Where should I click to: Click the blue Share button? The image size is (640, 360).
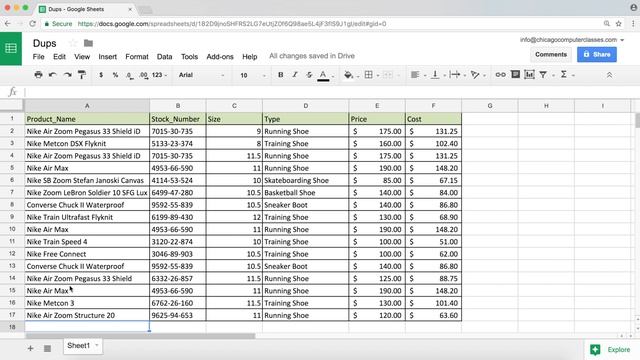tap(597, 54)
